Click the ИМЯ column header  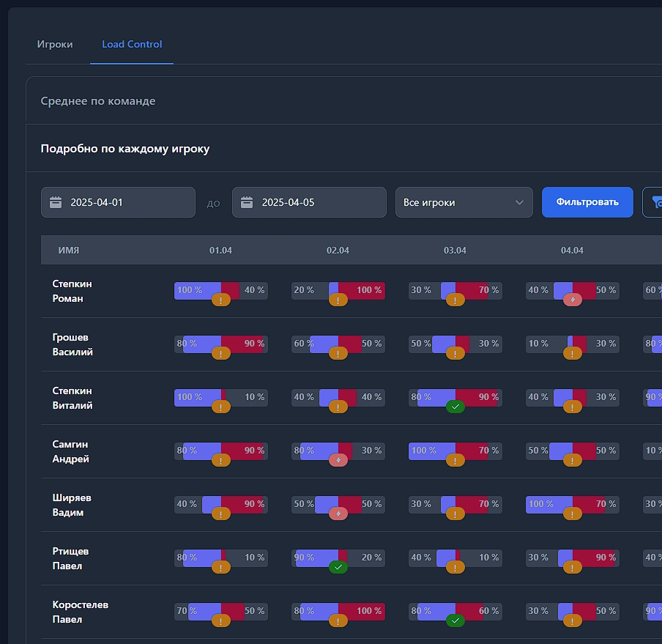click(69, 251)
